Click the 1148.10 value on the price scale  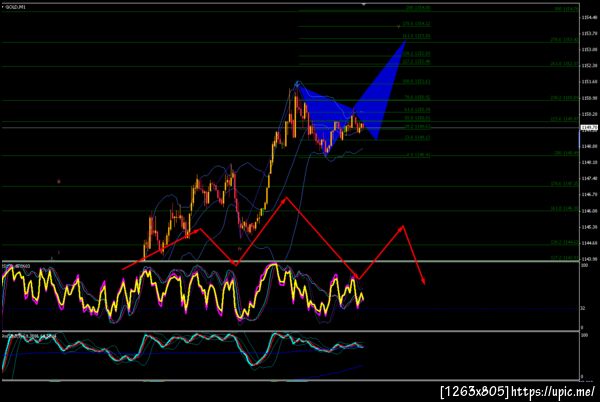589,163
